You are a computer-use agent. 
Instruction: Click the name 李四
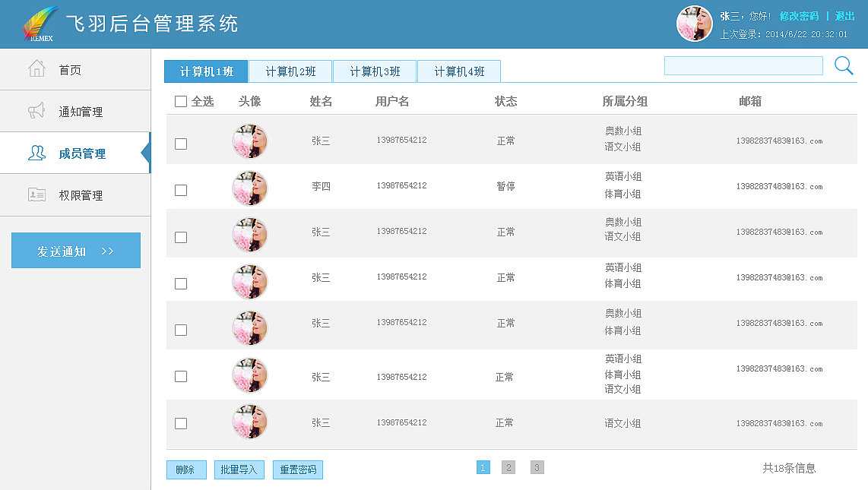pyautogui.click(x=321, y=186)
